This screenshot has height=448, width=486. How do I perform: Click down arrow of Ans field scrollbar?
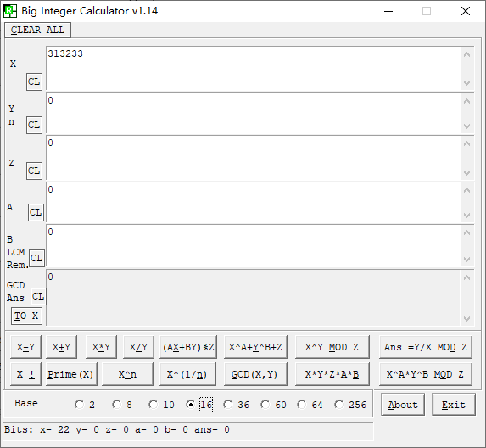(x=467, y=318)
